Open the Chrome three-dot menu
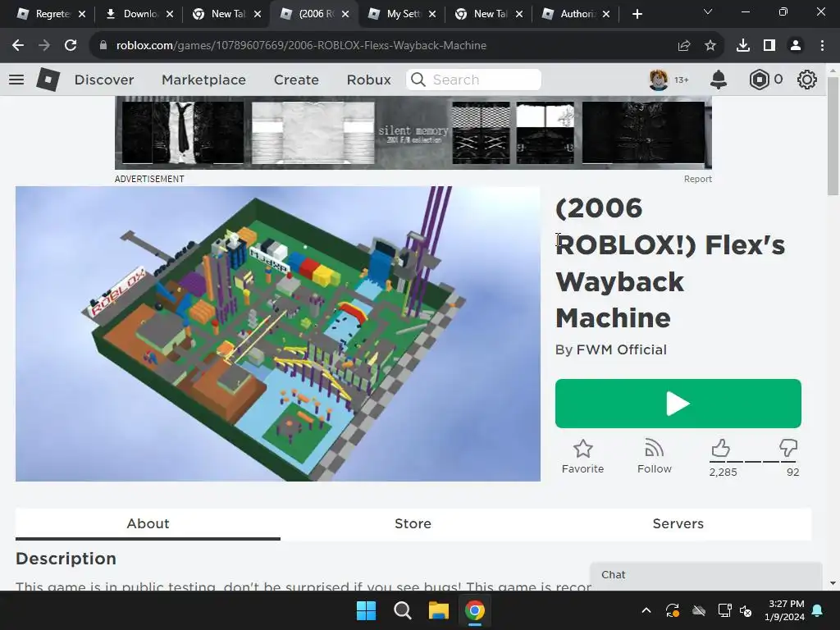Image resolution: width=840 pixels, height=630 pixels. pyautogui.click(x=822, y=46)
